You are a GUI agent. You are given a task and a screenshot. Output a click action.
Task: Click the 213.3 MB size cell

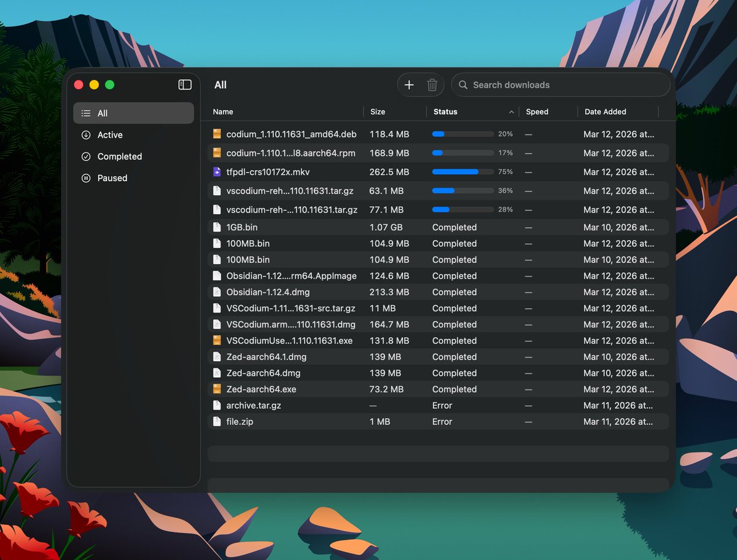pyautogui.click(x=389, y=292)
